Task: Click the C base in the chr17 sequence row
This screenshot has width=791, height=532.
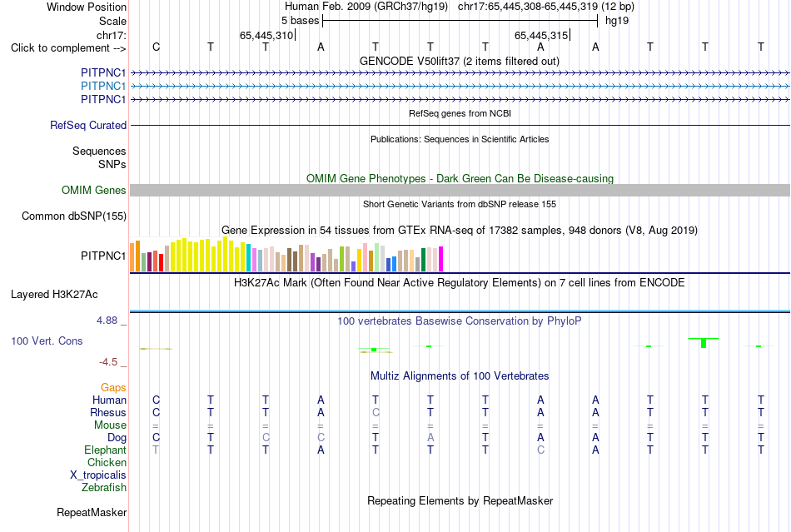Action: click(156, 47)
